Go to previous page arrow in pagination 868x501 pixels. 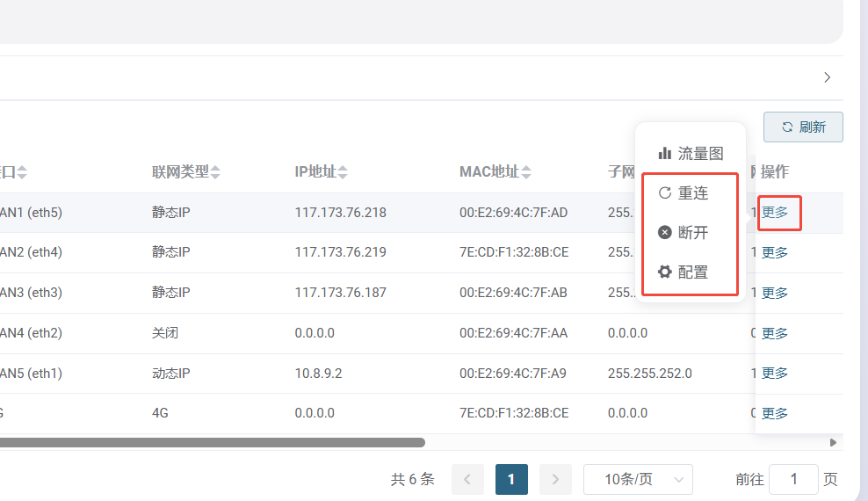point(467,480)
